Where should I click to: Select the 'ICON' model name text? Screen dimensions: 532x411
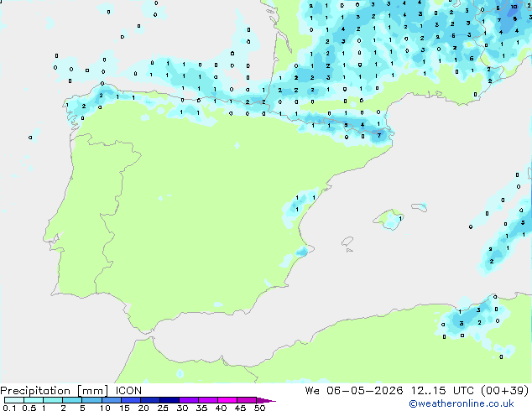[x=128, y=391]
